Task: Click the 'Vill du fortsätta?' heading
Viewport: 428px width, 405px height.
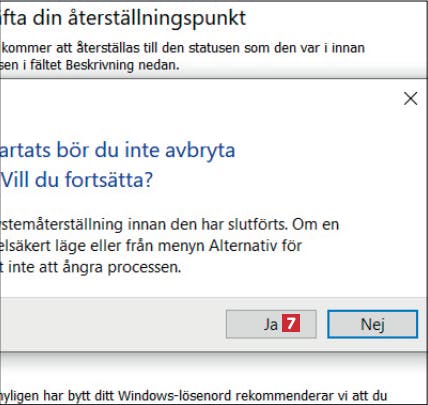Action: click(x=76, y=180)
